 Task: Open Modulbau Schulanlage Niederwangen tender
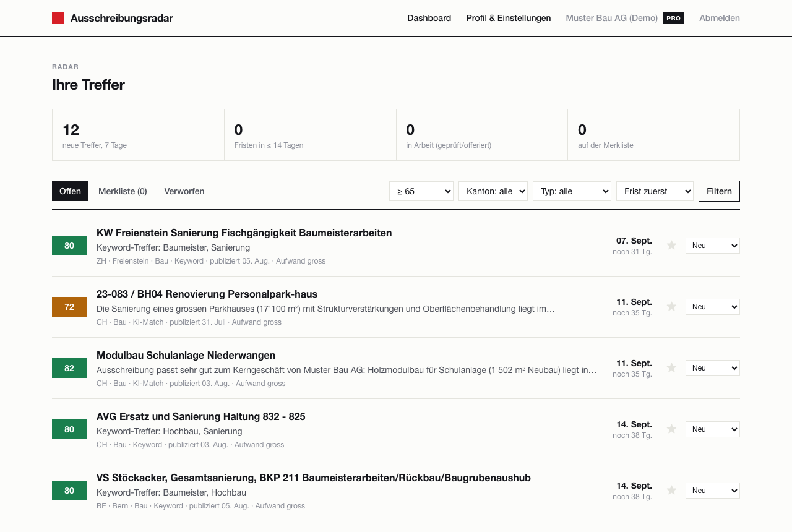(x=186, y=356)
